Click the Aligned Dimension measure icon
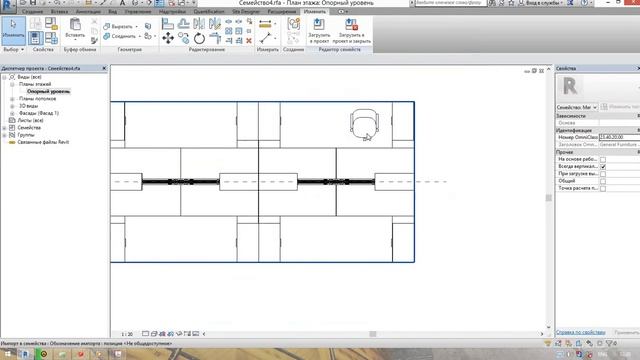The image size is (640, 360). (x=265, y=24)
